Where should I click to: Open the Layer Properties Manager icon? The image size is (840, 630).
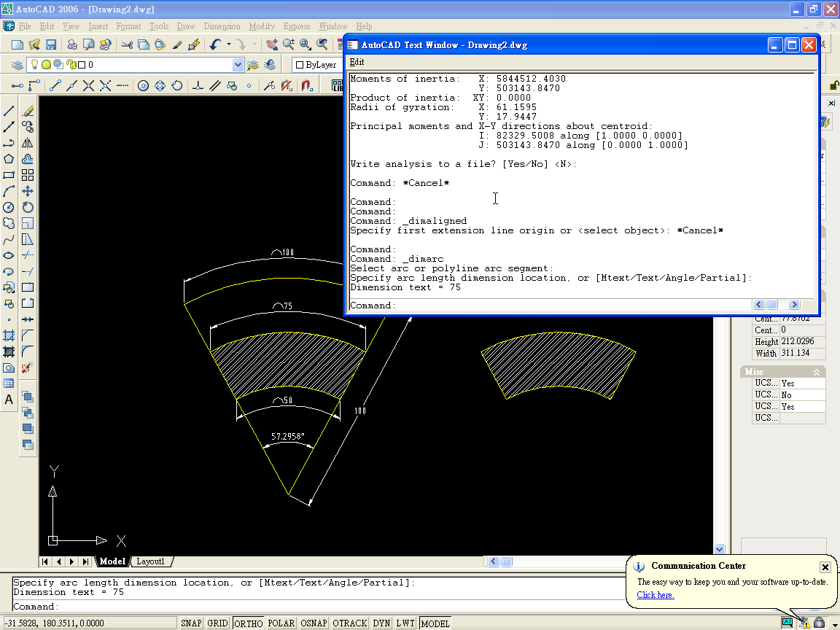coord(17,65)
